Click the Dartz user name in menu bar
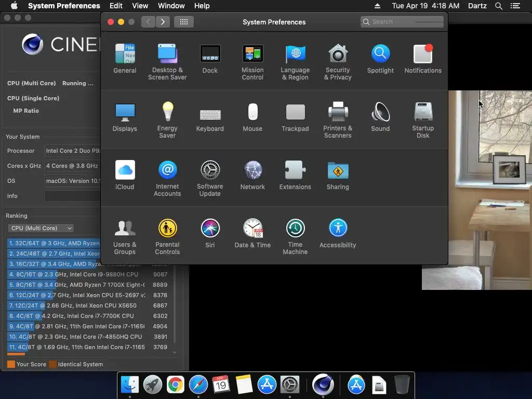The height and width of the screenshot is (399, 532). (x=477, y=6)
